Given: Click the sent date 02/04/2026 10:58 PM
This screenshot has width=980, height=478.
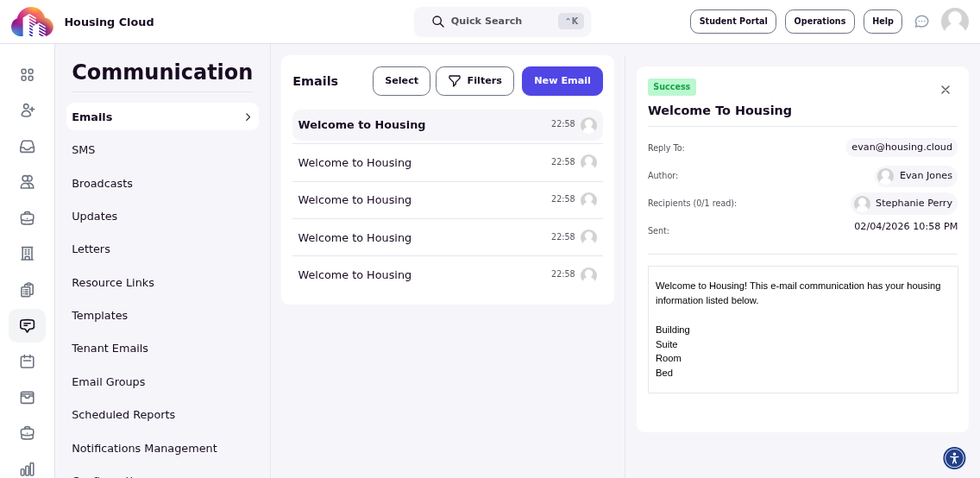Looking at the screenshot, I should pyautogui.click(x=906, y=226).
